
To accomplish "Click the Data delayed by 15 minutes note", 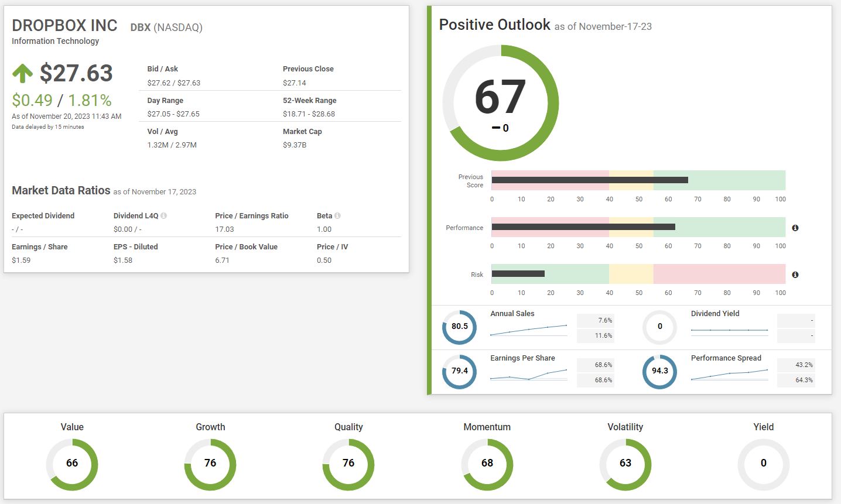I will 48,127.
